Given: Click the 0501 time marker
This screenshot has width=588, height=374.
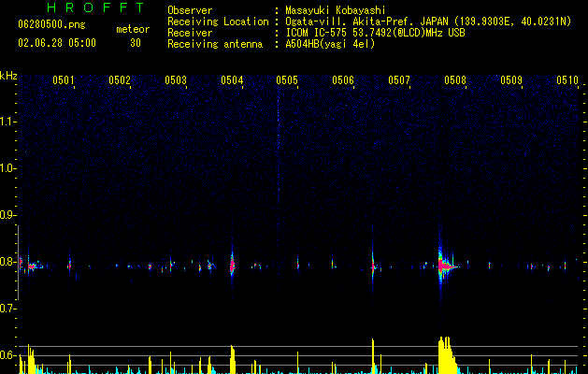Looking at the screenshot, I should pos(63,80).
